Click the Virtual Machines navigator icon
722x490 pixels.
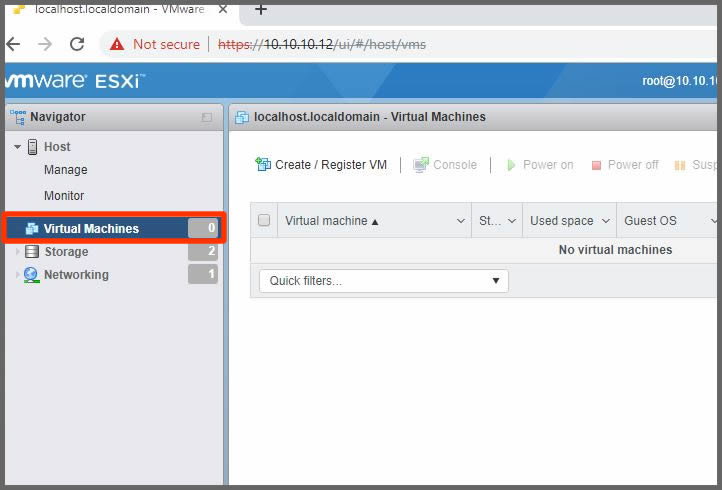32,228
